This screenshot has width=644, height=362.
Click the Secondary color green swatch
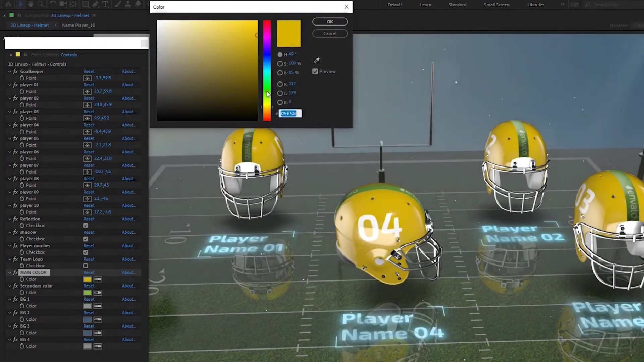click(87, 293)
